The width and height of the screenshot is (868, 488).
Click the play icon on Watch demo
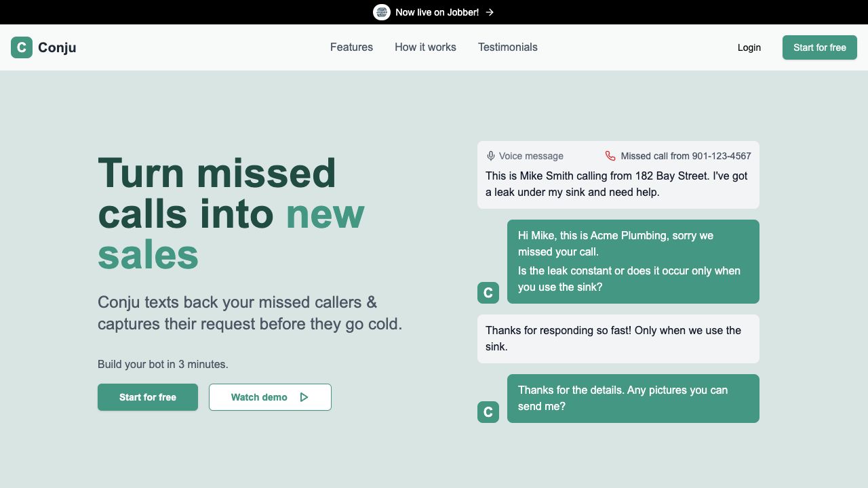click(x=304, y=397)
